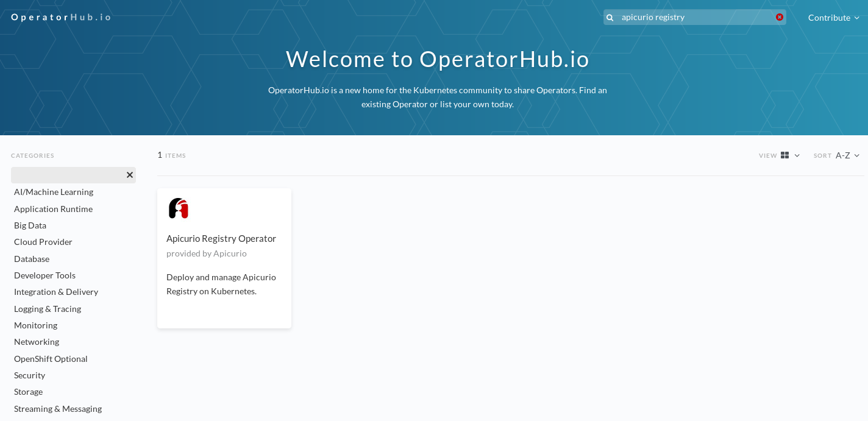Select the Monitoring category
Image resolution: width=868 pixels, height=421 pixels.
click(x=35, y=325)
